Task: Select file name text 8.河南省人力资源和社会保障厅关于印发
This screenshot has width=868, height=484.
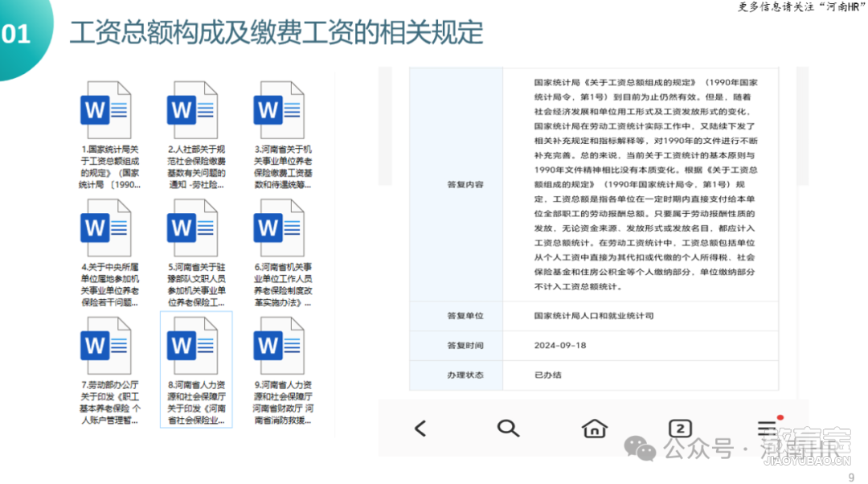Action: pos(197,403)
